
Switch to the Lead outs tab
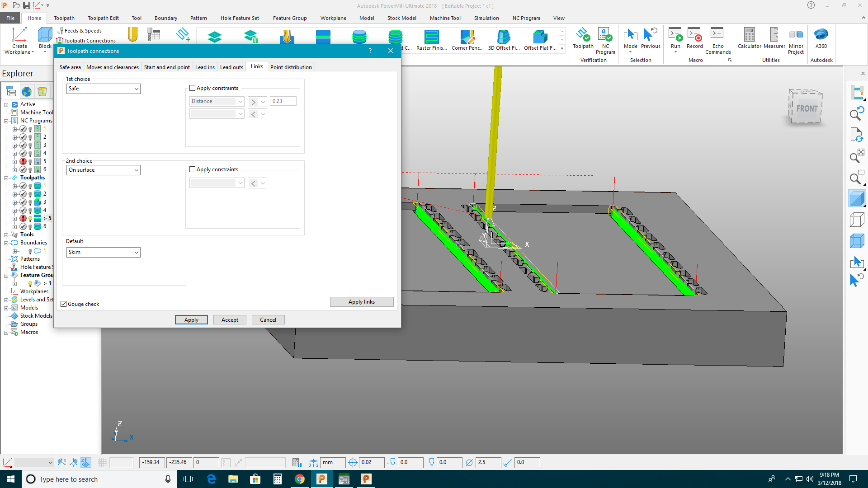[231, 67]
